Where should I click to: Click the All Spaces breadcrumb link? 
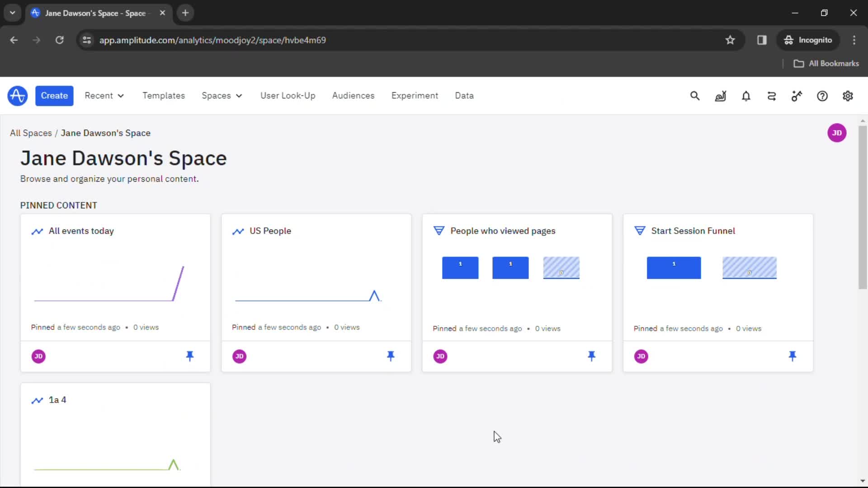31,133
